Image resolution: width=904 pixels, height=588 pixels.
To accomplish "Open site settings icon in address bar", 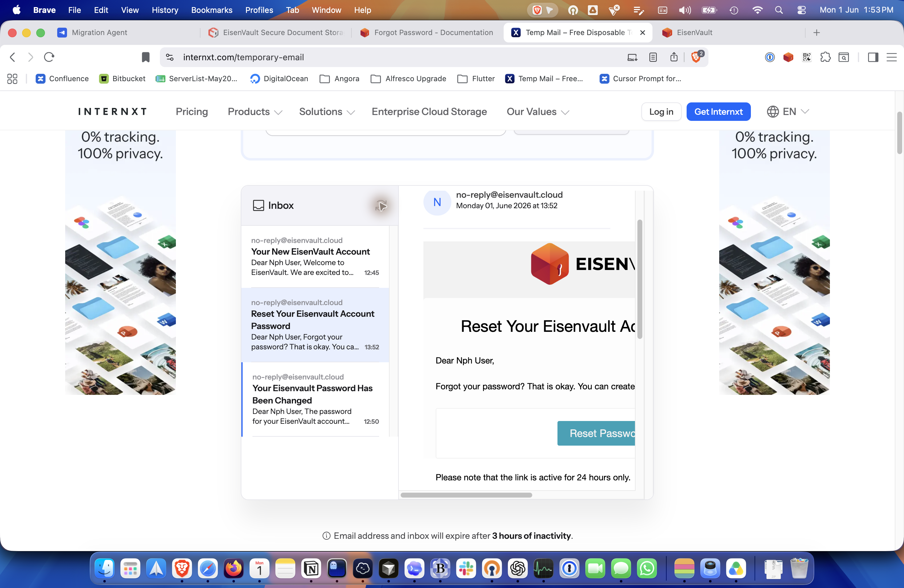I will point(170,58).
